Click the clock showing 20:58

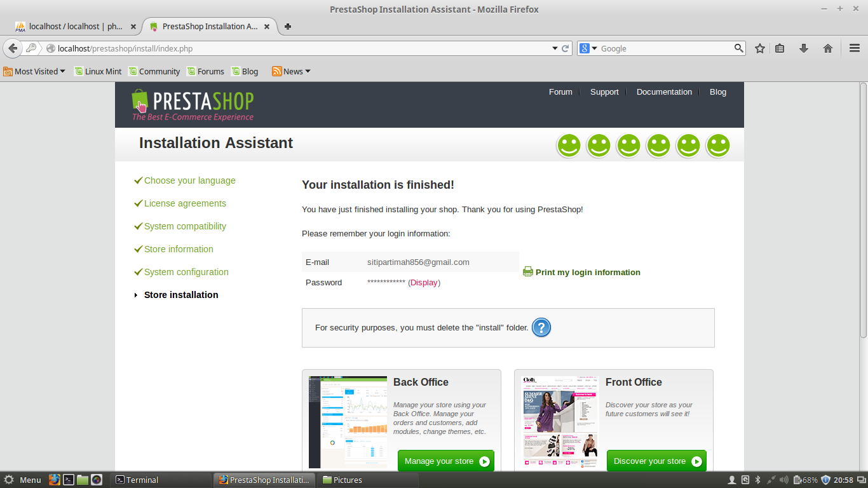(x=843, y=480)
